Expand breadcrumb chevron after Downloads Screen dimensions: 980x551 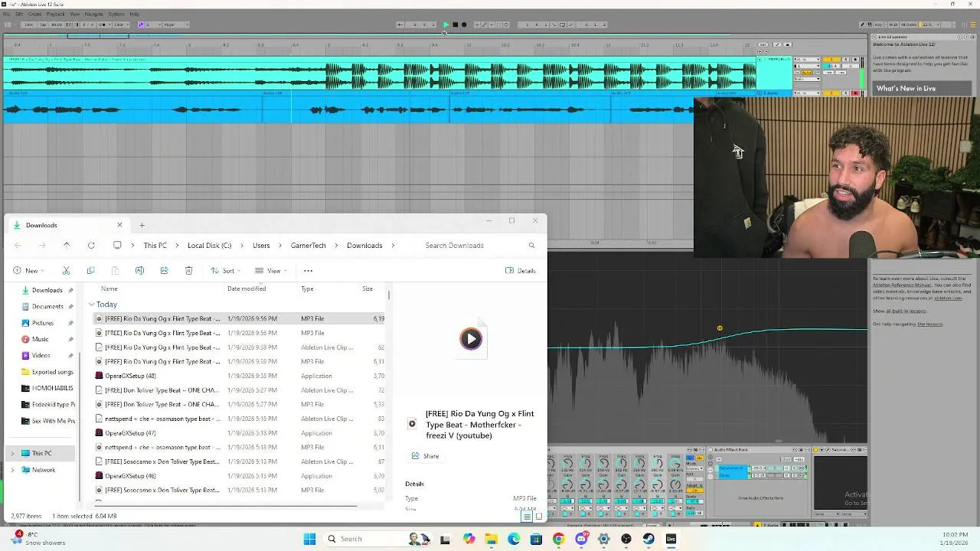[x=394, y=246]
